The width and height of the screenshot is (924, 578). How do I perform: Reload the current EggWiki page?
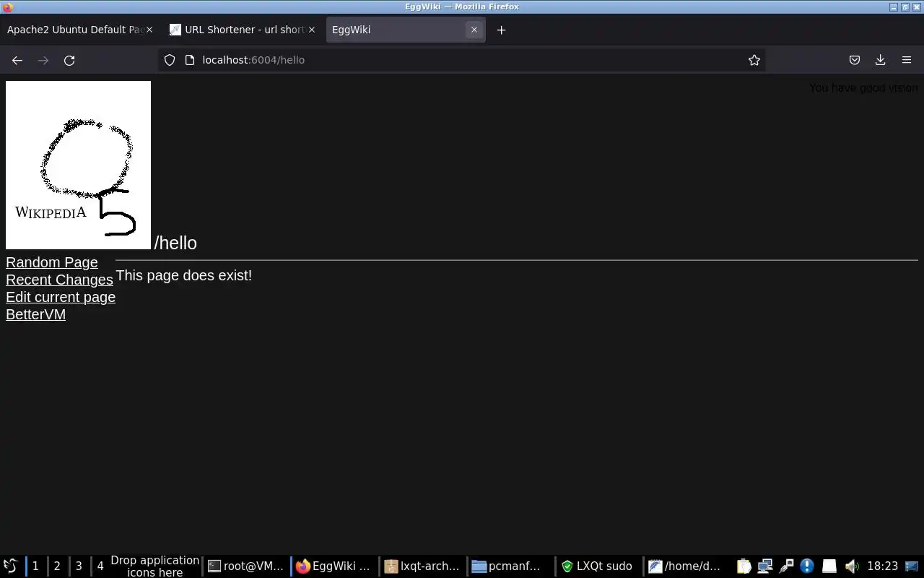coord(69,60)
